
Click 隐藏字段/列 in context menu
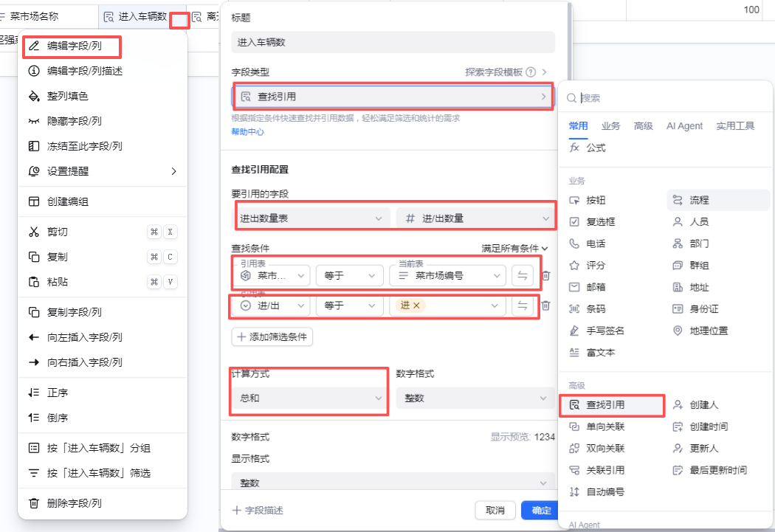(x=74, y=121)
